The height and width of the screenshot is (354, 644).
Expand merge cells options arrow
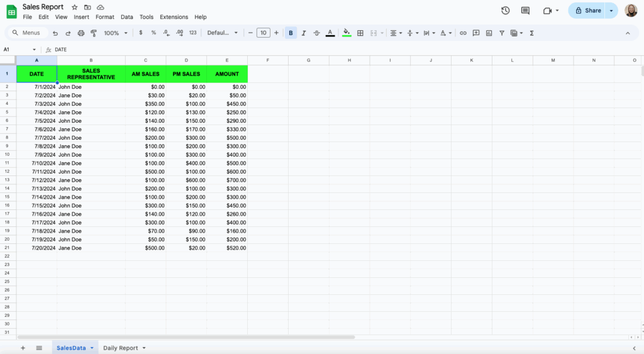(382, 33)
